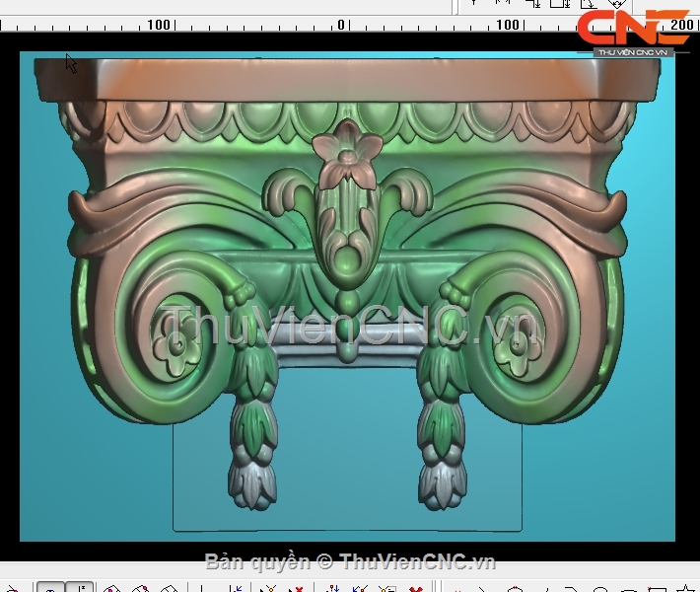This screenshot has height=592, width=700.
Task: Click the copyright text 'Bản quyền © ThuVienCNC.vn'
Action: coord(349,562)
